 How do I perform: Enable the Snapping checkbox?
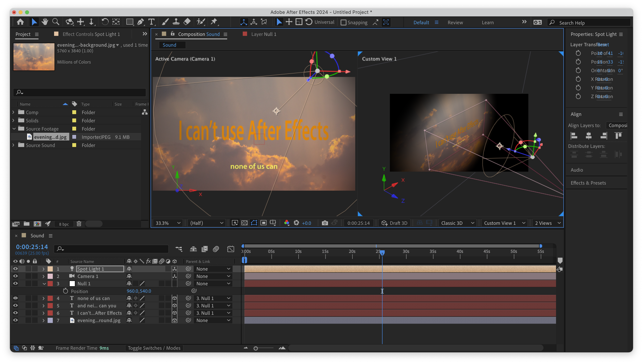point(344,22)
